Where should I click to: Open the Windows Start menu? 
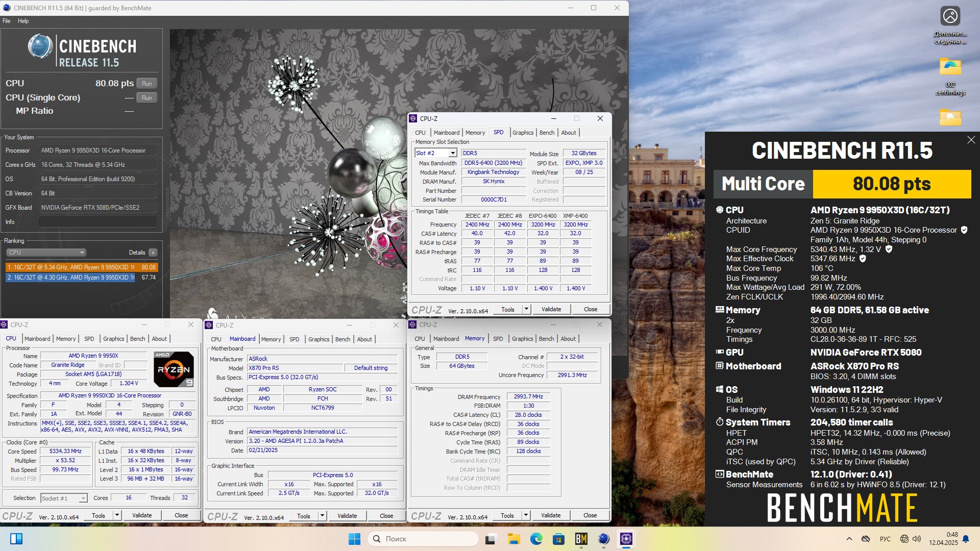pyautogui.click(x=354, y=539)
